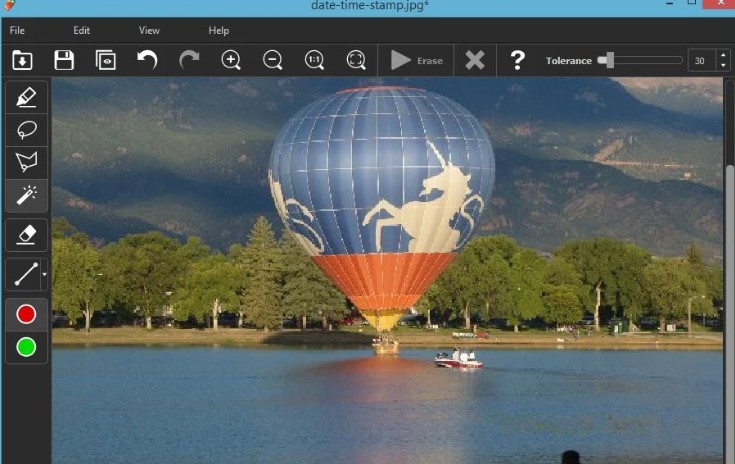
Task: Set zoom to actual size 1:1
Action: coord(314,61)
